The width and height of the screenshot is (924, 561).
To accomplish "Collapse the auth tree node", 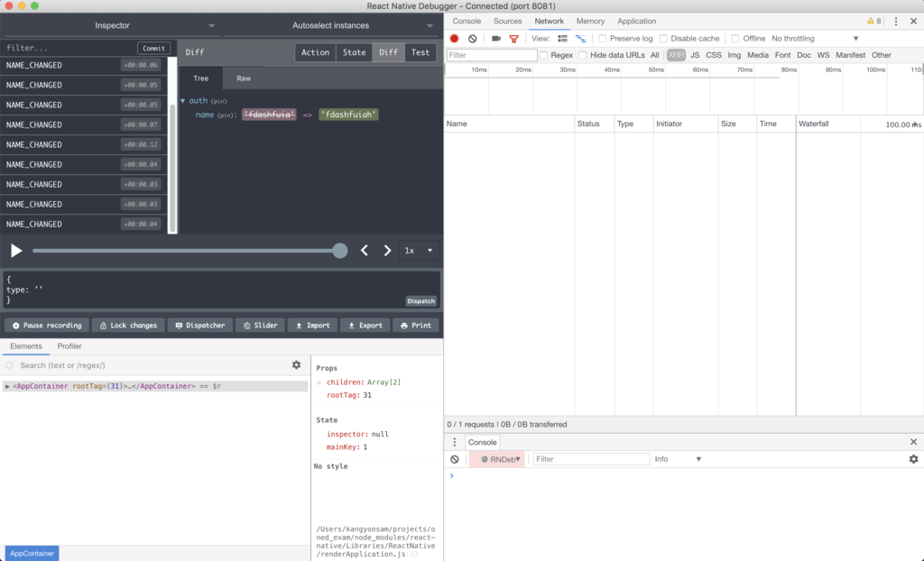I will pyautogui.click(x=182, y=101).
